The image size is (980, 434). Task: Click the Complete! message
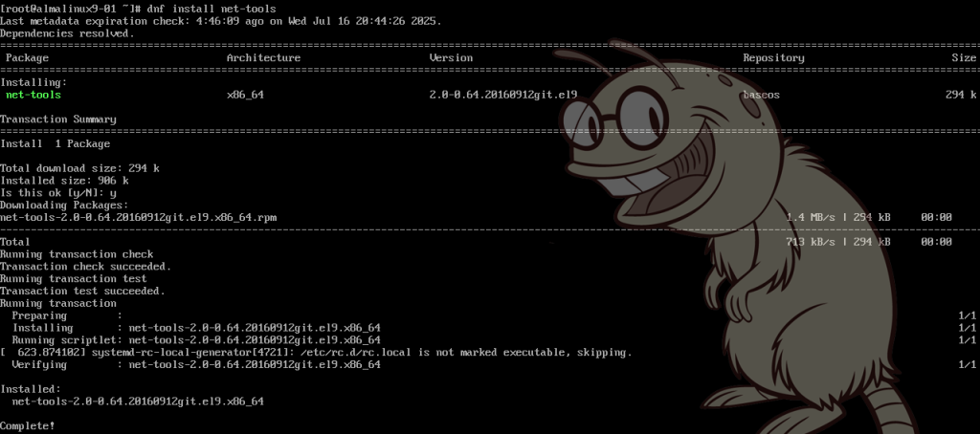click(28, 426)
